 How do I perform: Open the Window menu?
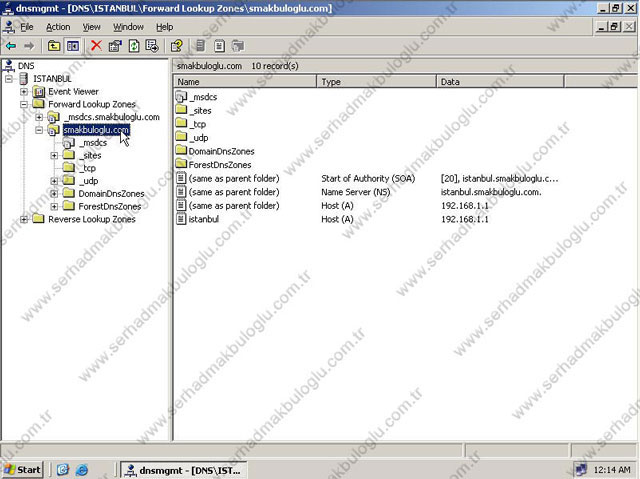[128, 27]
